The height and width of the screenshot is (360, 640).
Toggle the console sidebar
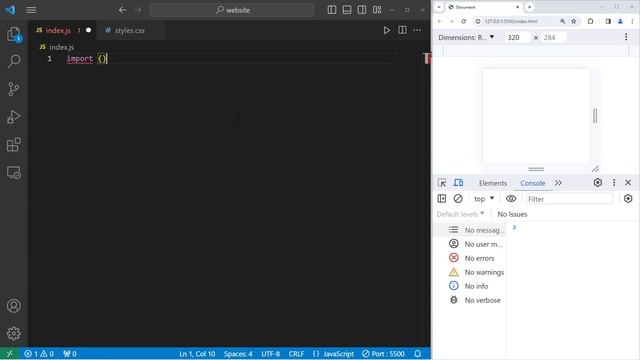[442, 199]
